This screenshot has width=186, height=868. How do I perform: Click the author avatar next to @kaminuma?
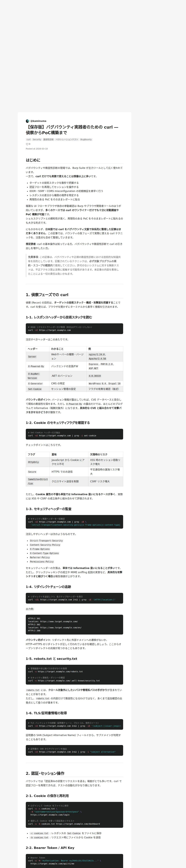click(28, 121)
